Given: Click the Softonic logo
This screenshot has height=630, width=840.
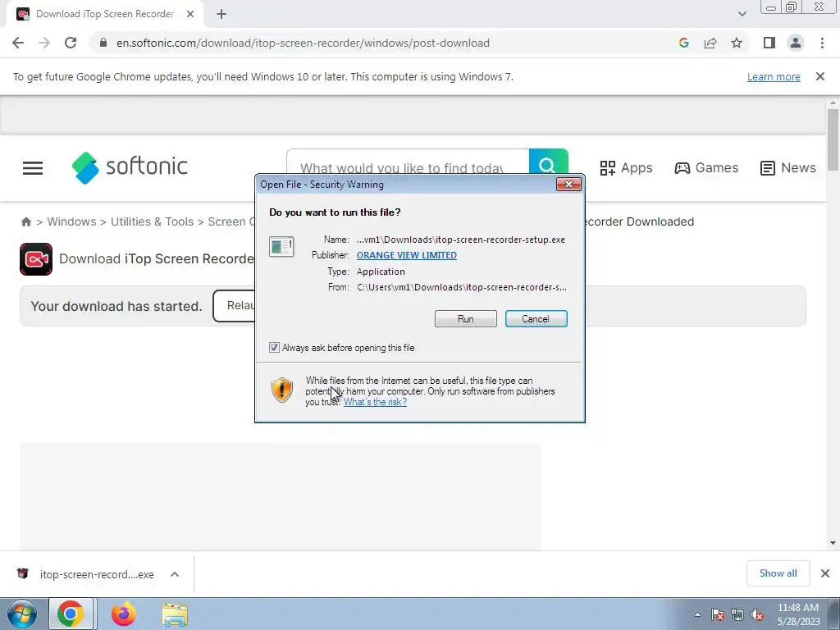Looking at the screenshot, I should coord(130,167).
